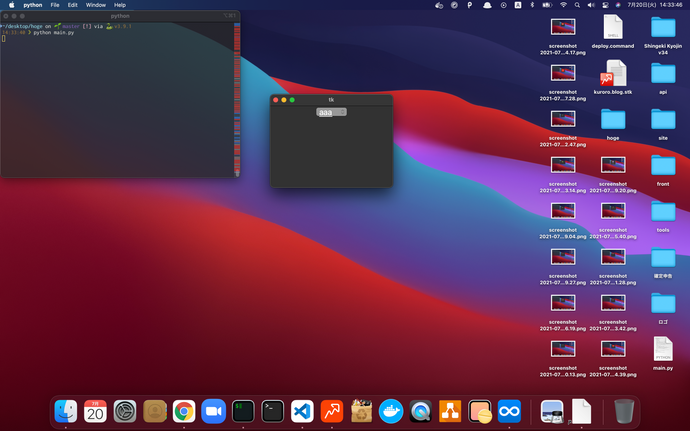Open Contacts from the Dock
690x431 pixels.
[154, 412]
